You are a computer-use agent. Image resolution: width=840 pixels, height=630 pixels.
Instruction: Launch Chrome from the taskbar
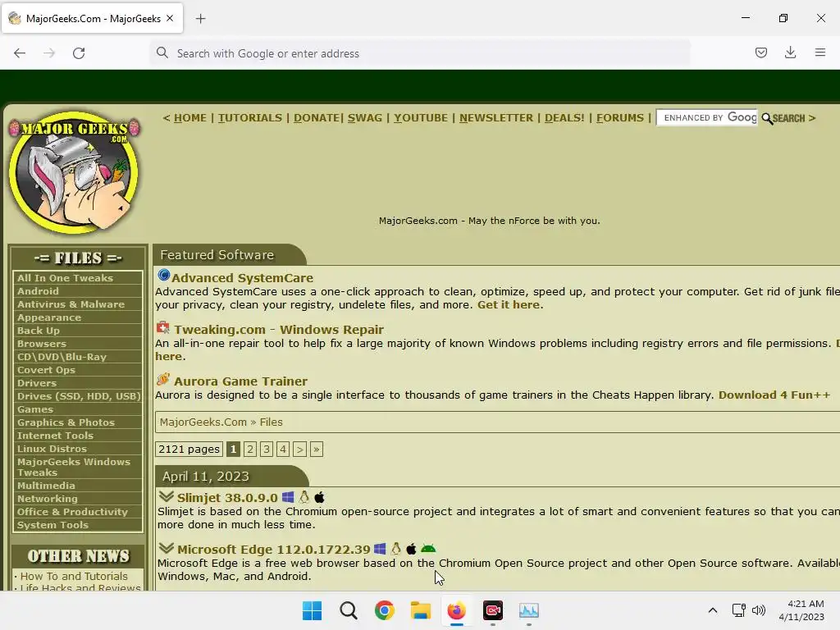[384, 610]
